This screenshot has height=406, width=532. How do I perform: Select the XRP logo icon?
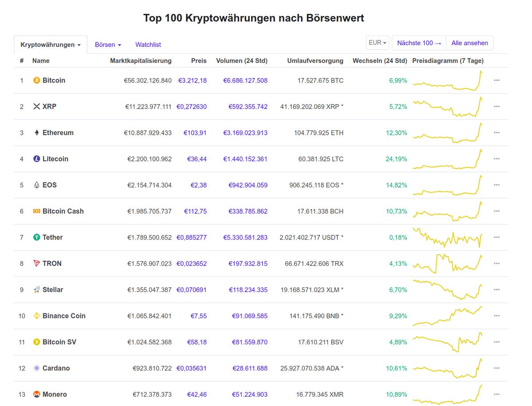(x=37, y=106)
